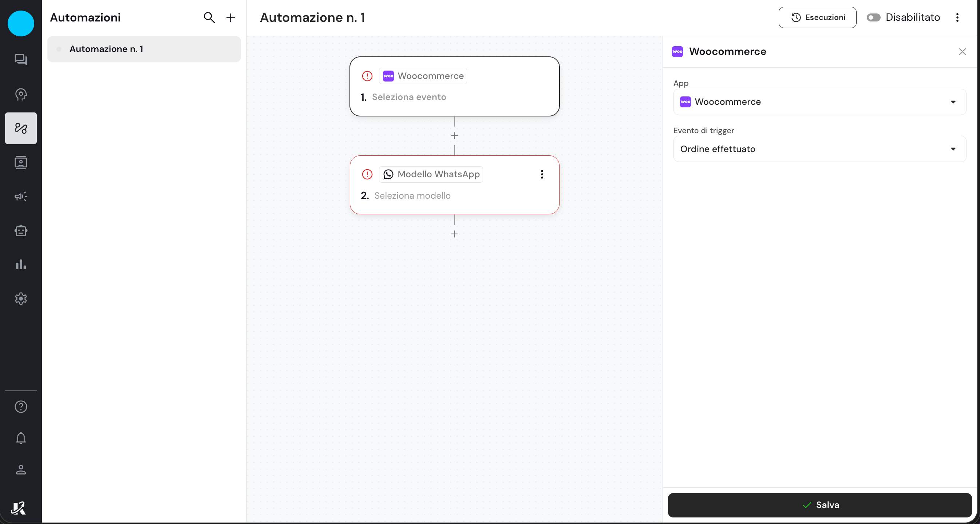Click the warning icon on Modello WhatsApp step
The width and height of the screenshot is (980, 524).
coord(367,174)
